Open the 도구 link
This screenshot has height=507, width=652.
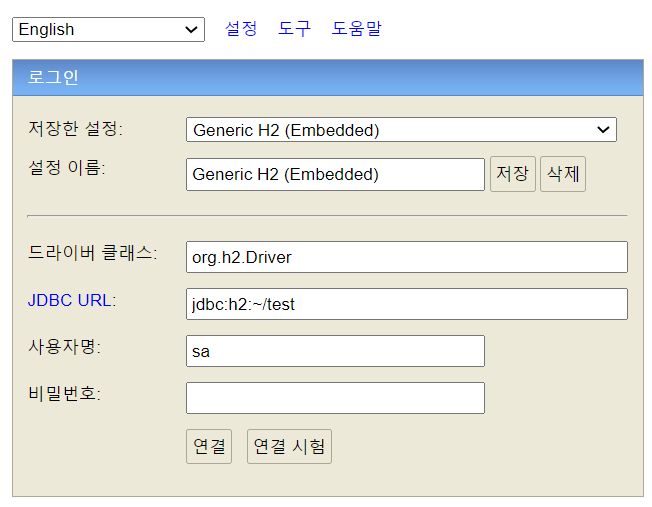point(294,29)
